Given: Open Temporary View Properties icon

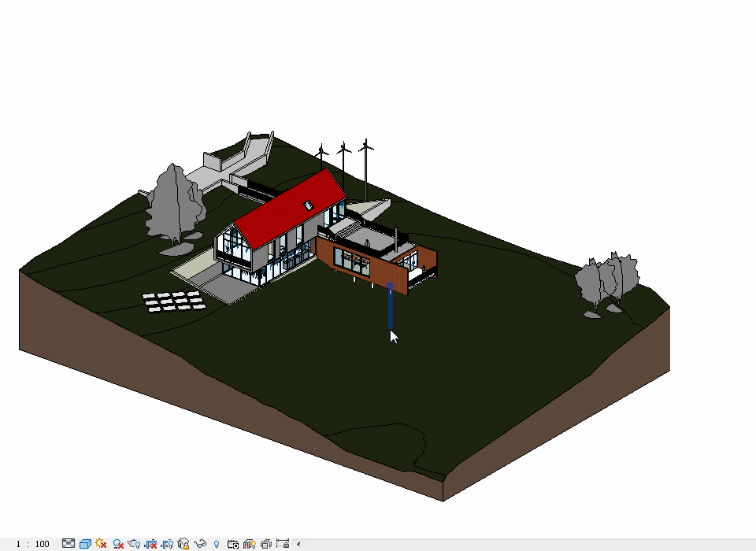Looking at the screenshot, I should 233,544.
